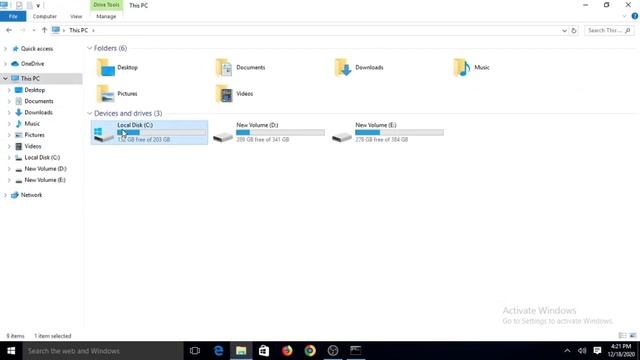Select New Volume (E:) in navigation pane
The height and width of the screenshot is (360, 640).
click(45, 180)
